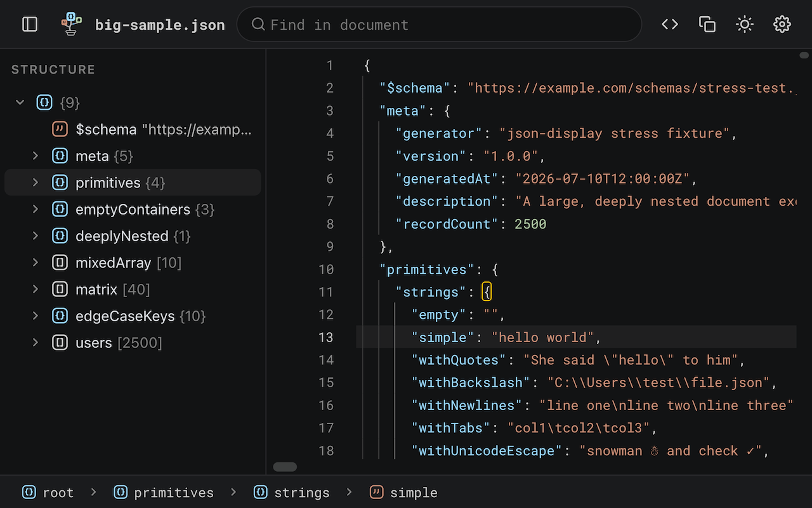Click the "$schema" key on line 2
812x508 pixels.
[x=415, y=88]
